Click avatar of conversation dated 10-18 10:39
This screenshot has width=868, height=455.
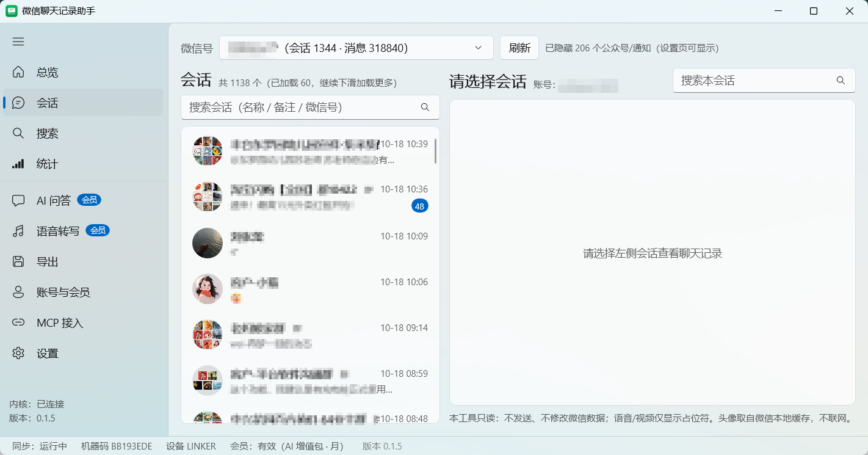tap(208, 151)
